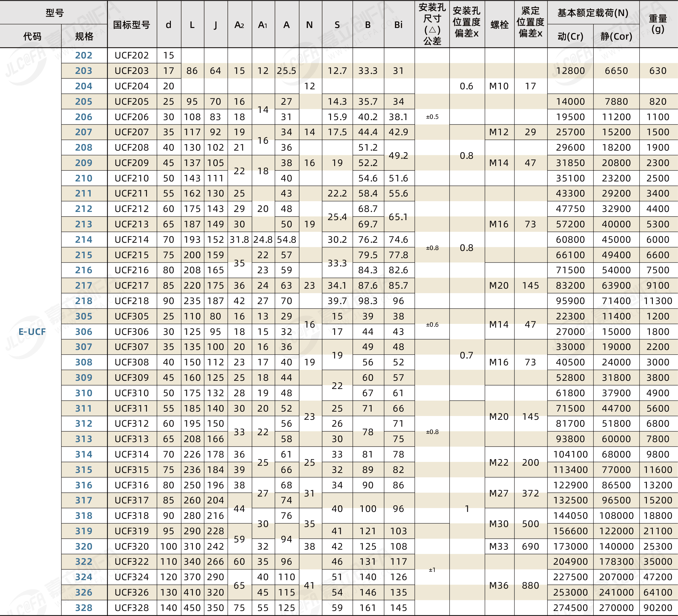Select the UCF306 model cell

(132, 332)
